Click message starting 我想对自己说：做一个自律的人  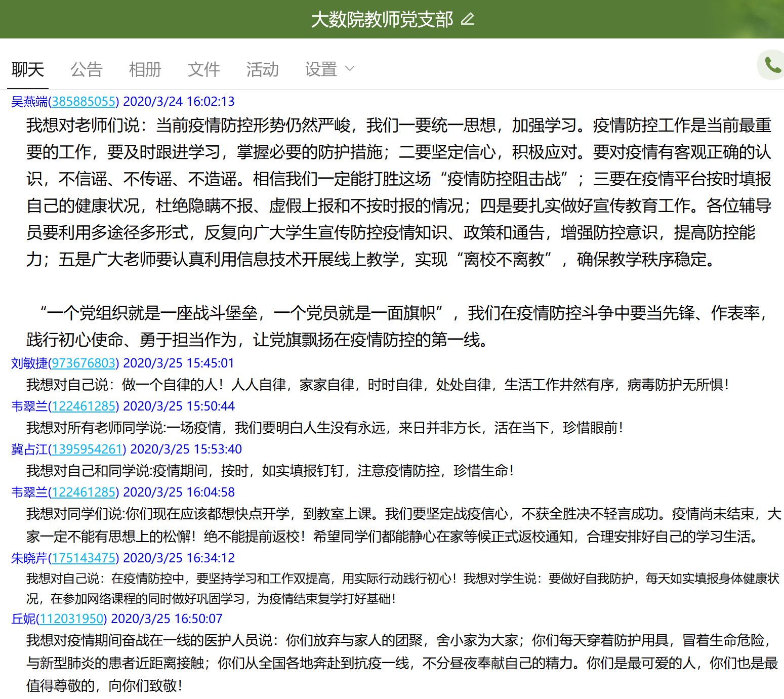378,385
